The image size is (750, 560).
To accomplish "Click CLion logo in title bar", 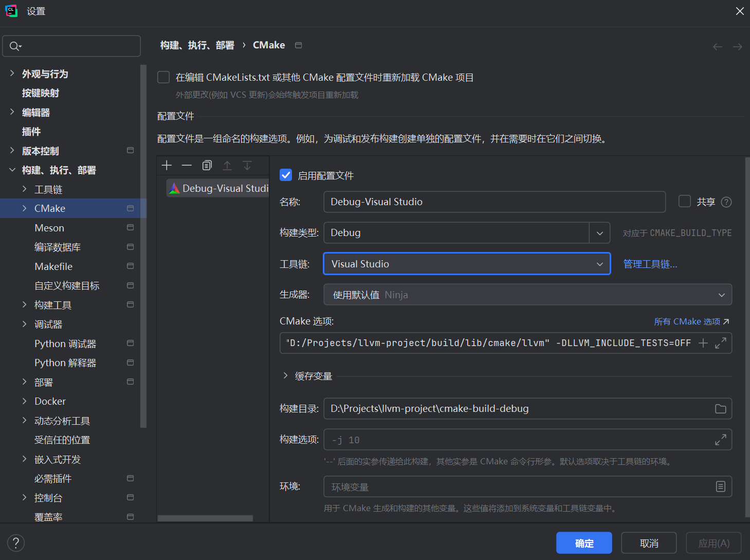I will tap(11, 11).
